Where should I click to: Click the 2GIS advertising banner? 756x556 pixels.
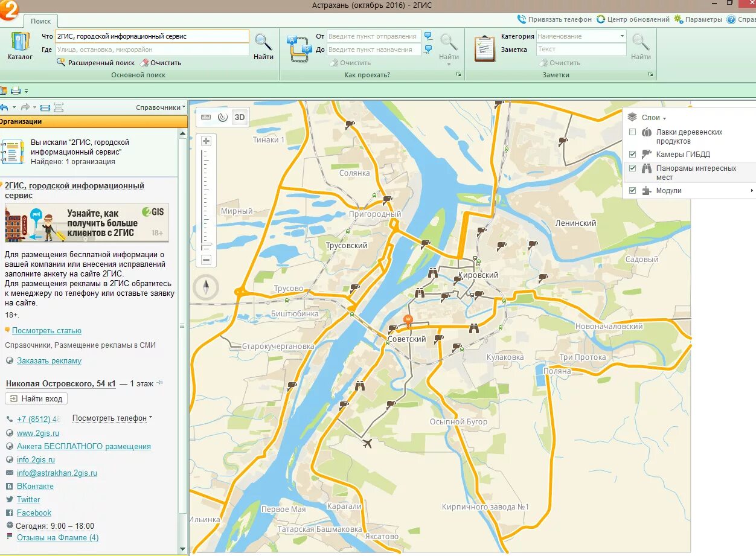(87, 222)
